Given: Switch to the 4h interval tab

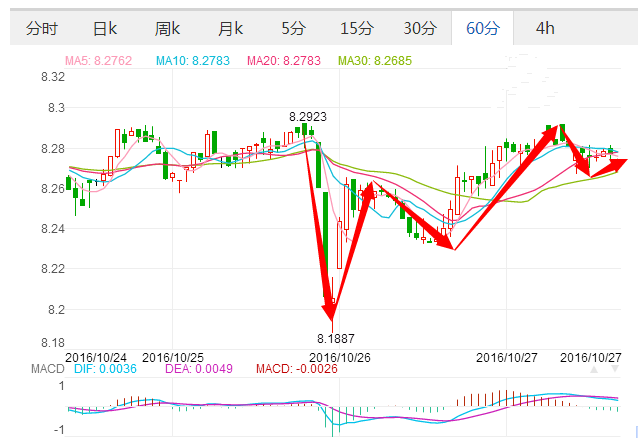Looking at the screenshot, I should [545, 28].
